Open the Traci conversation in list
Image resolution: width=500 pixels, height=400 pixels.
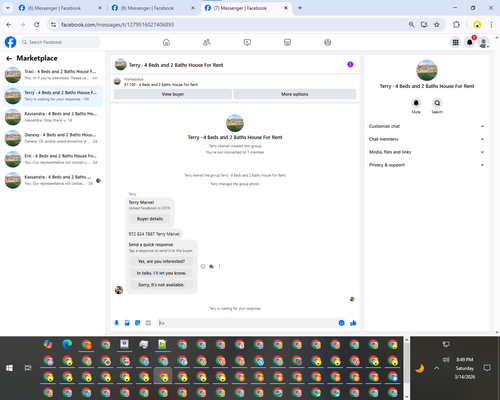(x=53, y=75)
